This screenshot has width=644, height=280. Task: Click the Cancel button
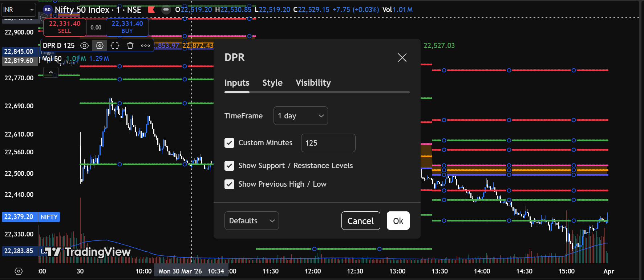pos(361,221)
